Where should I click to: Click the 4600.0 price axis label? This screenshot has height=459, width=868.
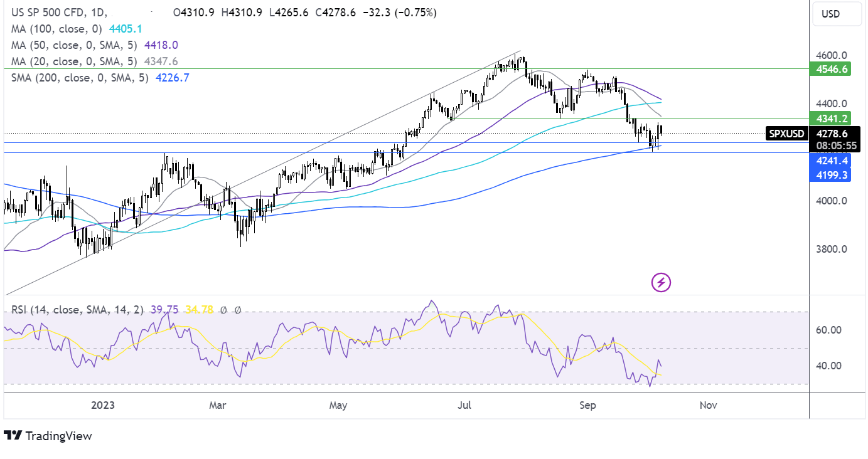click(831, 55)
